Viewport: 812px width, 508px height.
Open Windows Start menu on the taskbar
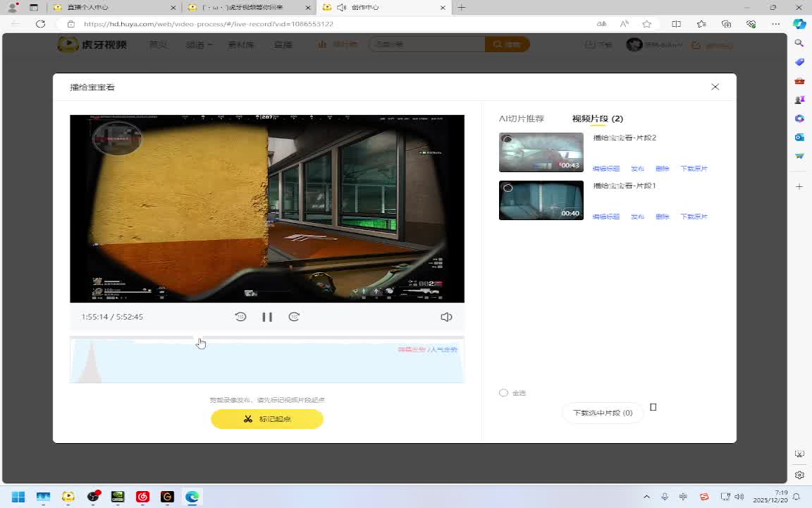coord(18,497)
